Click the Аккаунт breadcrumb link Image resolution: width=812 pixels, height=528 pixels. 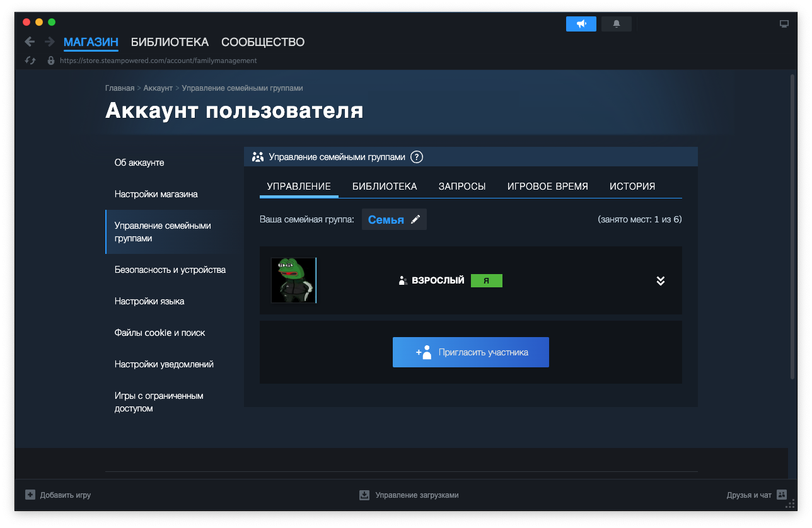click(158, 88)
